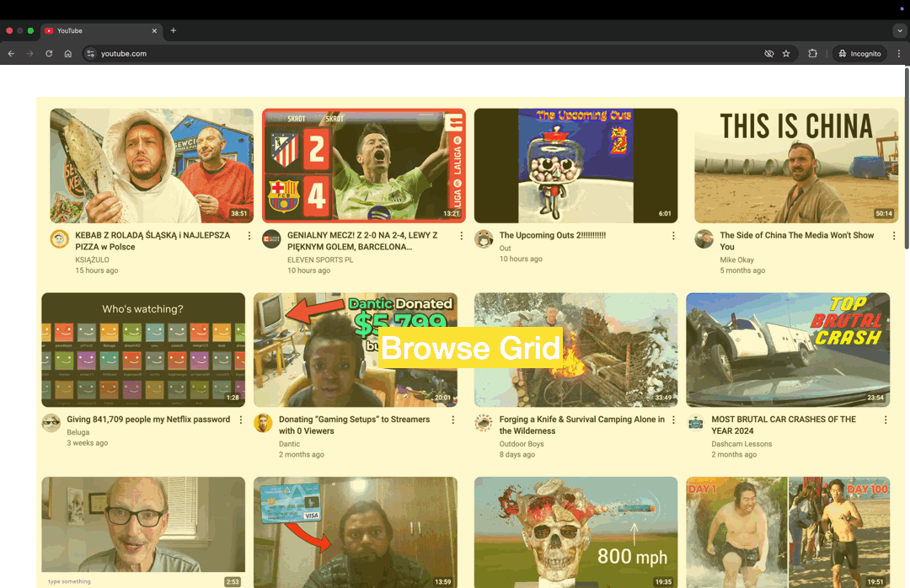
Task: Open options menu for GENIALNY MECZ video
Action: point(462,236)
